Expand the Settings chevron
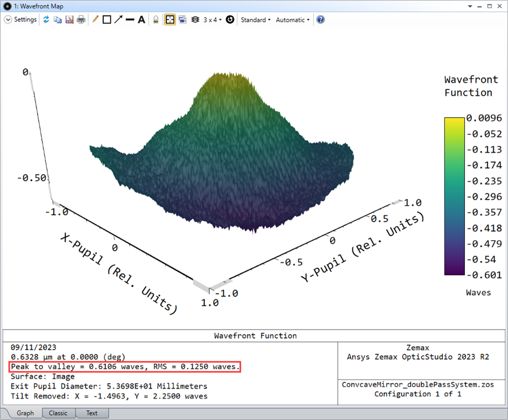The height and width of the screenshot is (420, 508). coord(8,20)
